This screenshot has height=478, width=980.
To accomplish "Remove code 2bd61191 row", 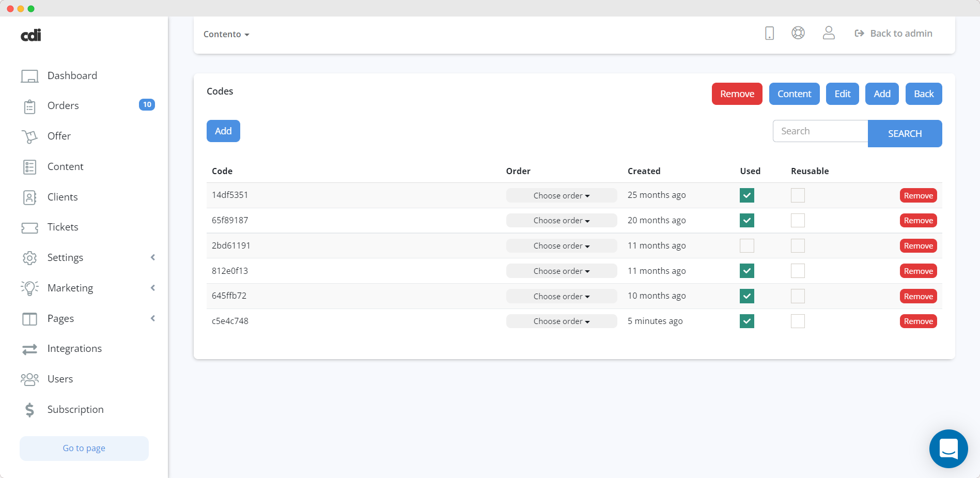I will click(x=919, y=246).
